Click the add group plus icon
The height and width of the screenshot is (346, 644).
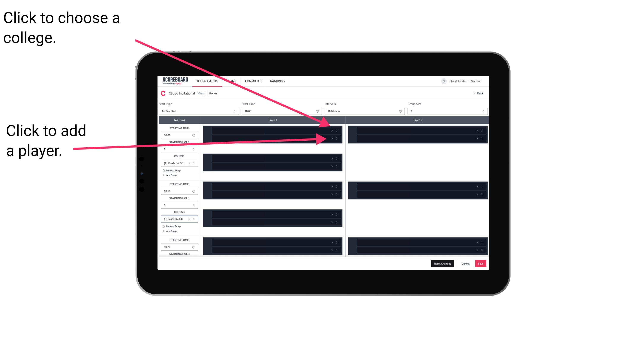pyautogui.click(x=164, y=176)
